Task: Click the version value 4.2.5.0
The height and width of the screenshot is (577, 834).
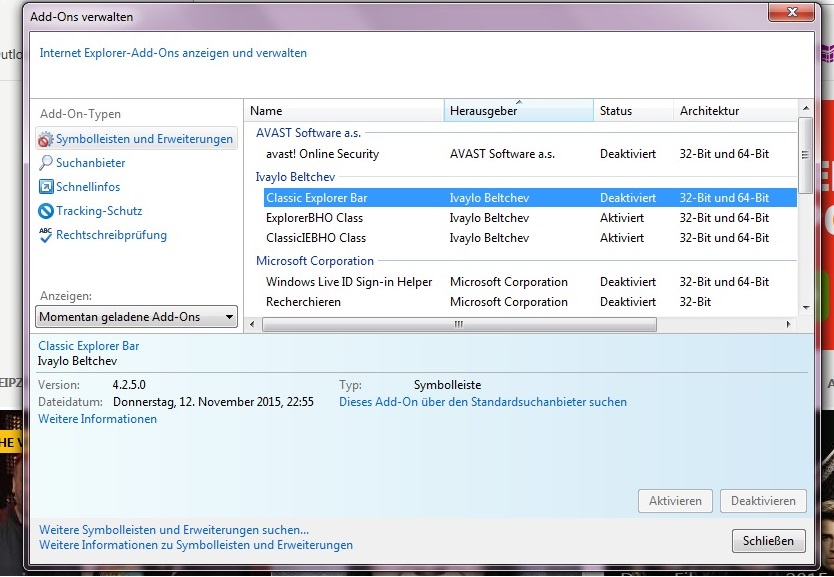Action: coord(129,385)
